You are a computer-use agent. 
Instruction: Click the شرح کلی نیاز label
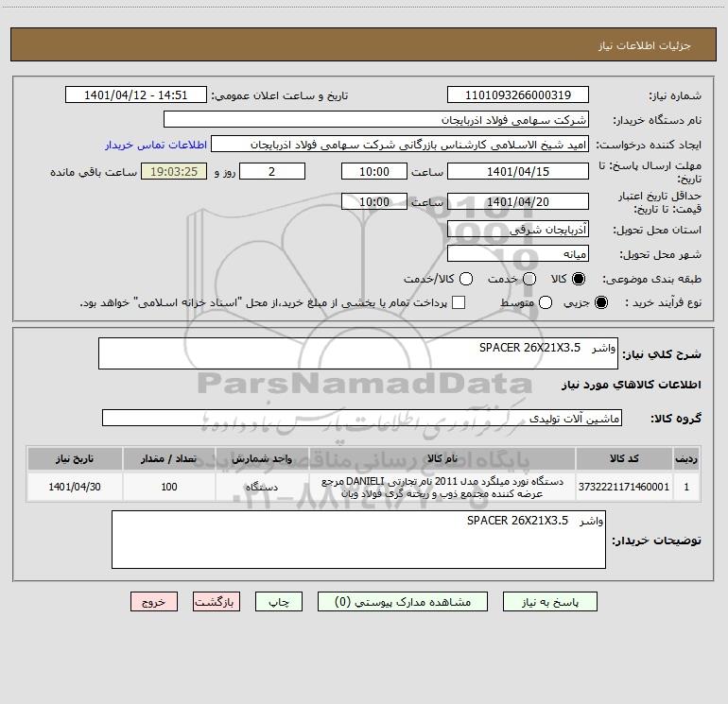(x=662, y=354)
